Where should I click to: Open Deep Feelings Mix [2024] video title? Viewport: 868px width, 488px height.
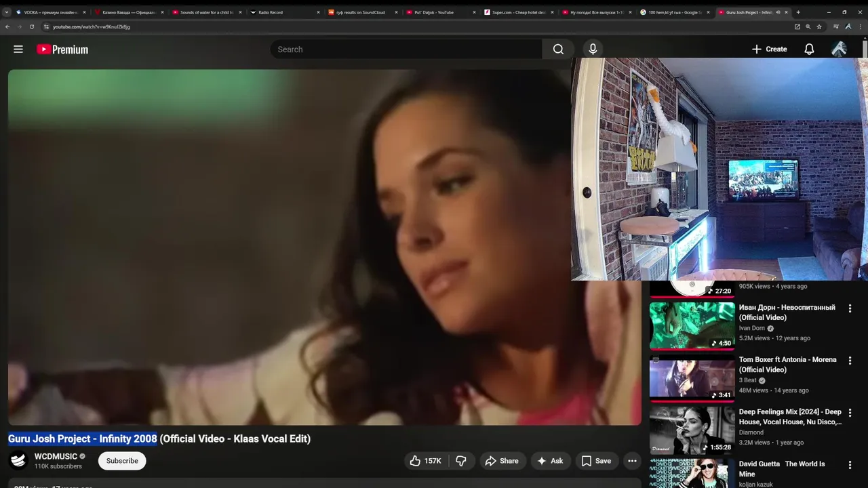click(x=790, y=417)
